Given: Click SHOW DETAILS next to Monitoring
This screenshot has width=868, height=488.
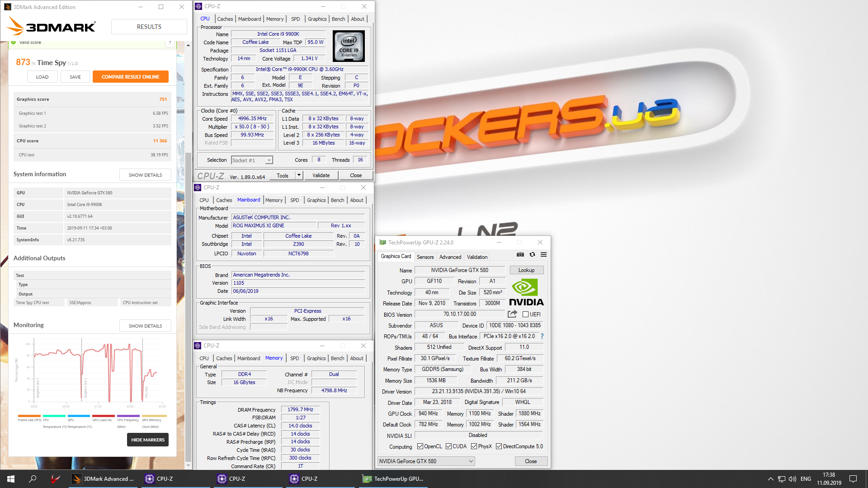Looking at the screenshot, I should [145, 326].
